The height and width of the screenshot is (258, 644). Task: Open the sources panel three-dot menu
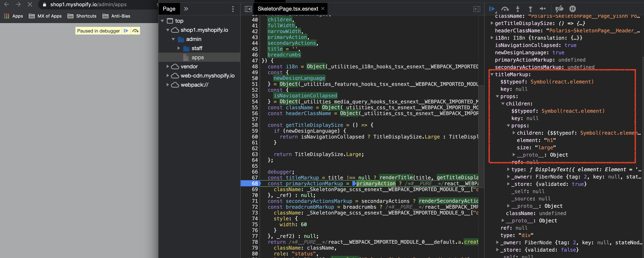click(233, 9)
